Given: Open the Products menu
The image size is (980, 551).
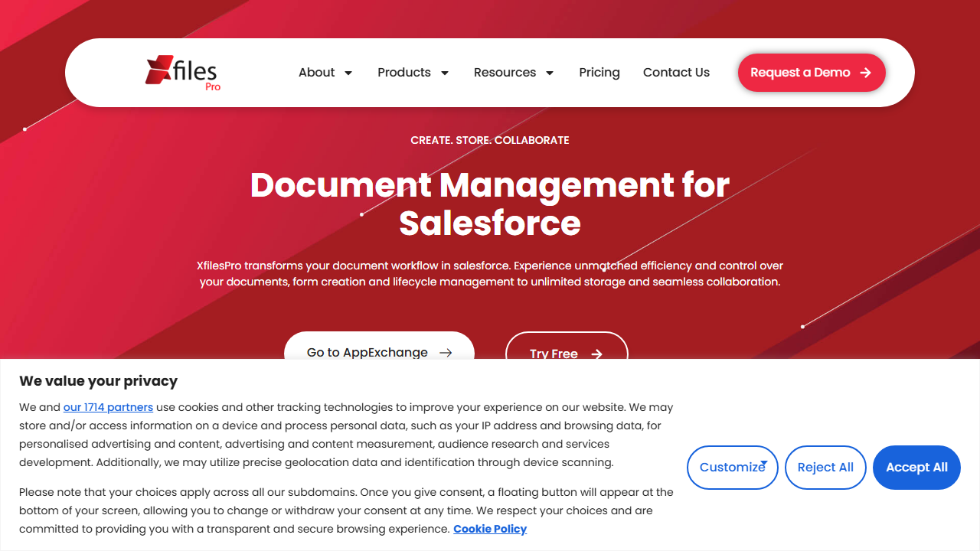Looking at the screenshot, I should tap(404, 73).
